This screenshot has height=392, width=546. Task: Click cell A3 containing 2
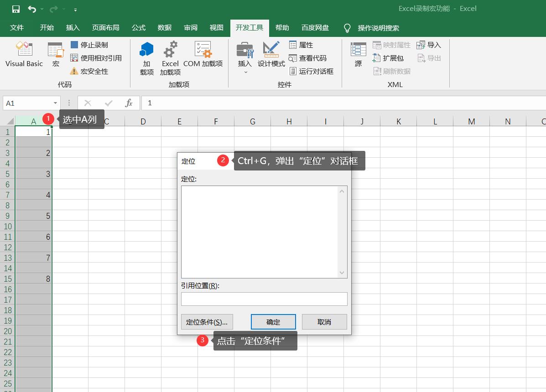(33, 153)
